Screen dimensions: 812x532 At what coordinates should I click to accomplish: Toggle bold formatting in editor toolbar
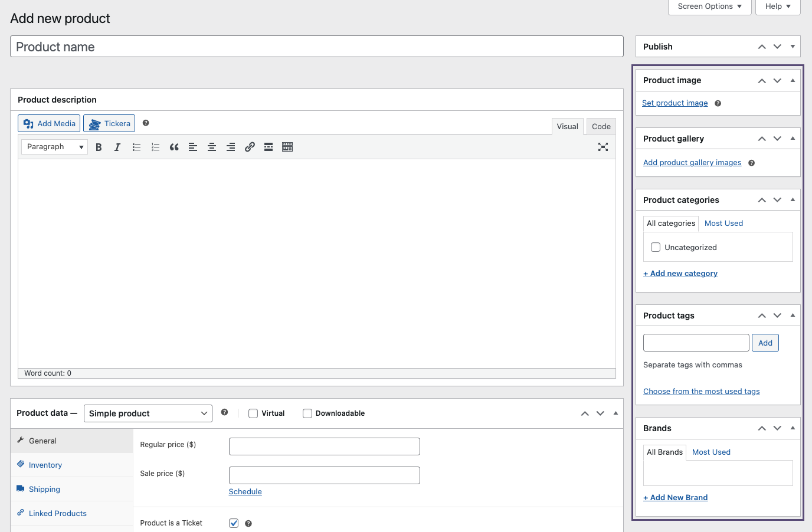(x=99, y=147)
